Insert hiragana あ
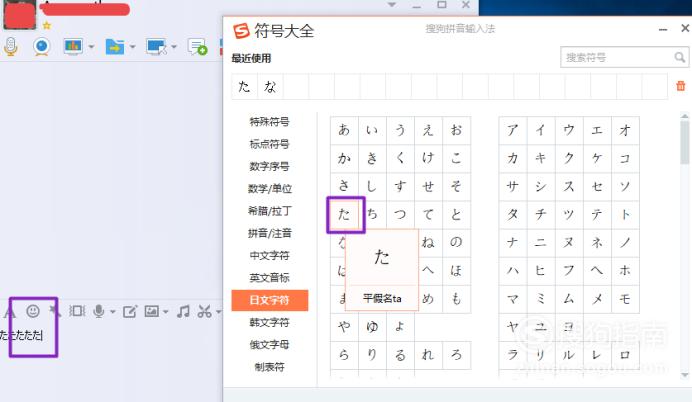The height and width of the screenshot is (402, 692). tap(344, 130)
